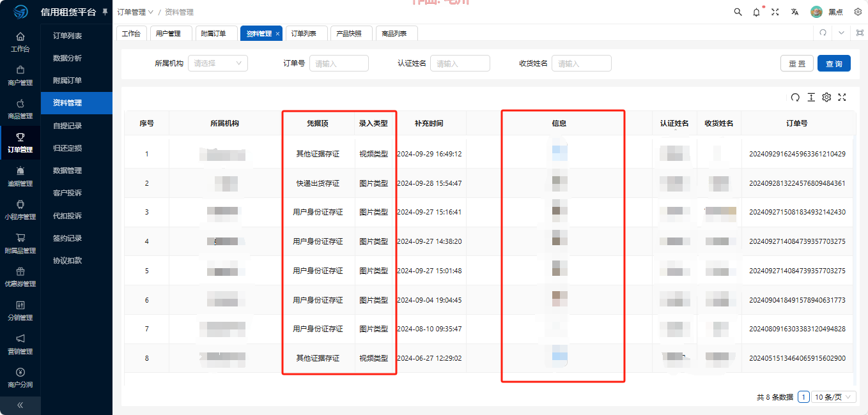Open the info thumbnail in row 3
Viewport: 868px width, 415px height.
559,212
